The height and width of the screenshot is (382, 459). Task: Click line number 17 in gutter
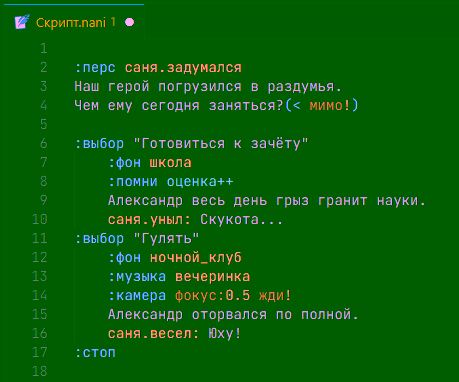click(40, 352)
